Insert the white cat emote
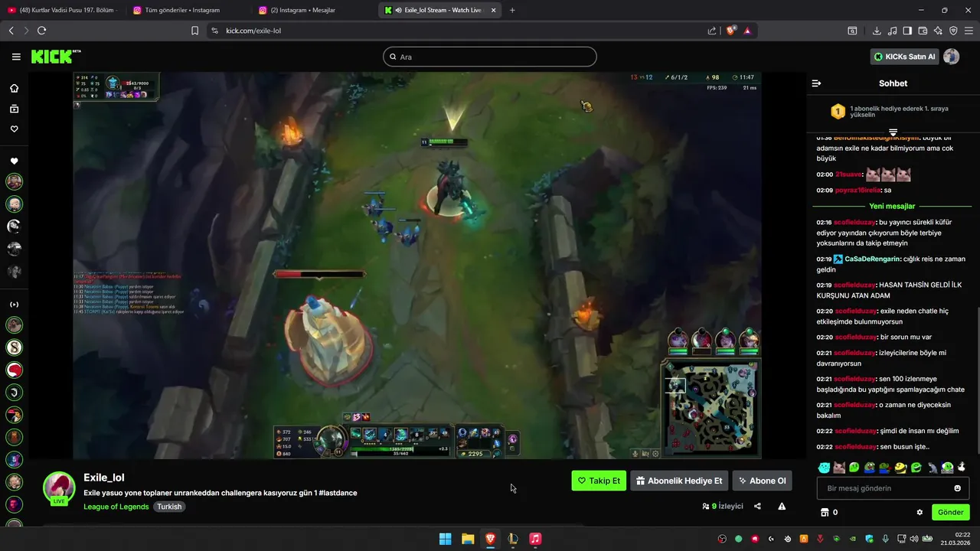 [x=840, y=467]
